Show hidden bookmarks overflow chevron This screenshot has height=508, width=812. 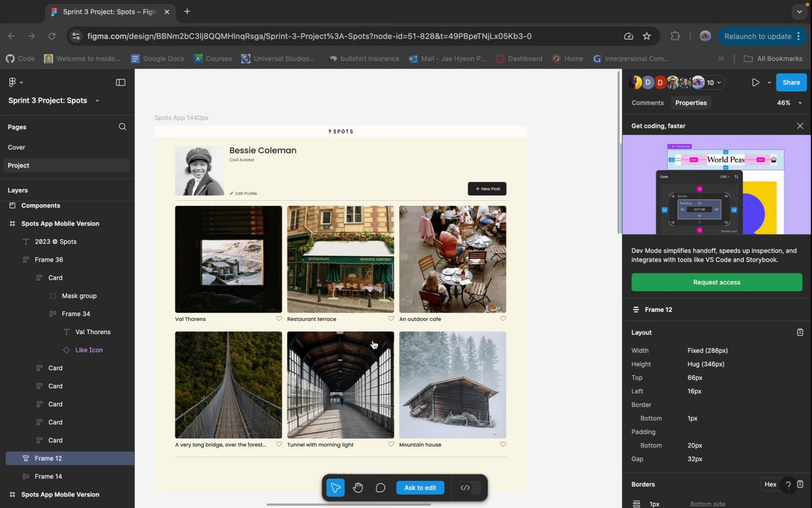(721, 58)
